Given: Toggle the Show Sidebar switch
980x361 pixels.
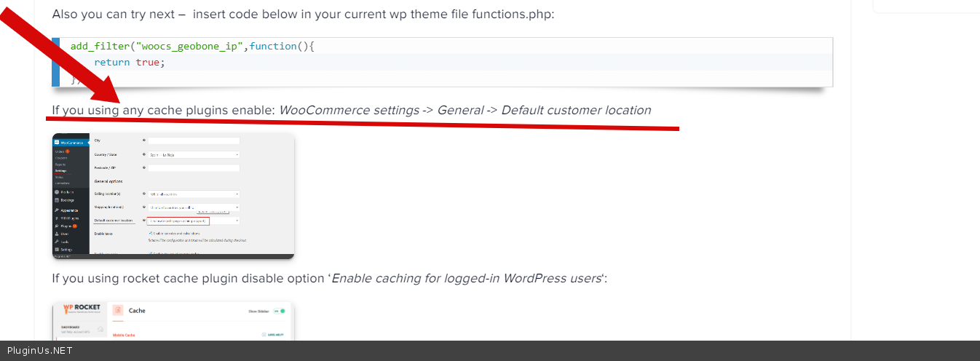Looking at the screenshot, I should [x=280, y=311].
